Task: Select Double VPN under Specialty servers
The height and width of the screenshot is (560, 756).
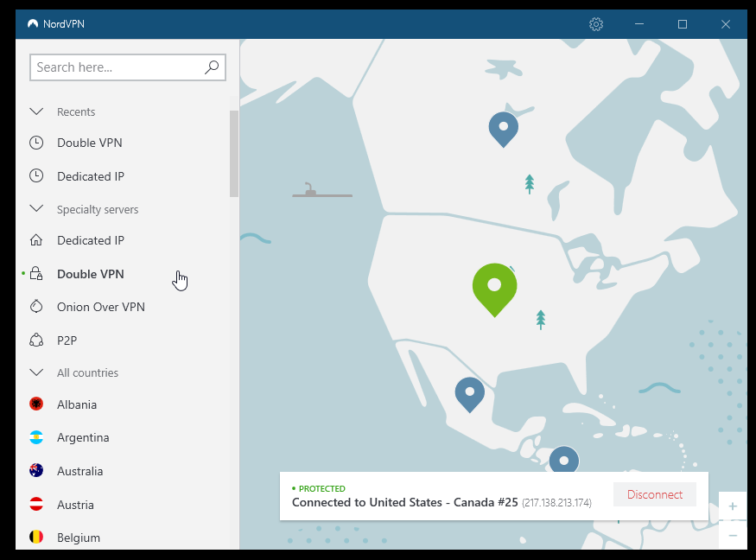Action: (x=91, y=274)
